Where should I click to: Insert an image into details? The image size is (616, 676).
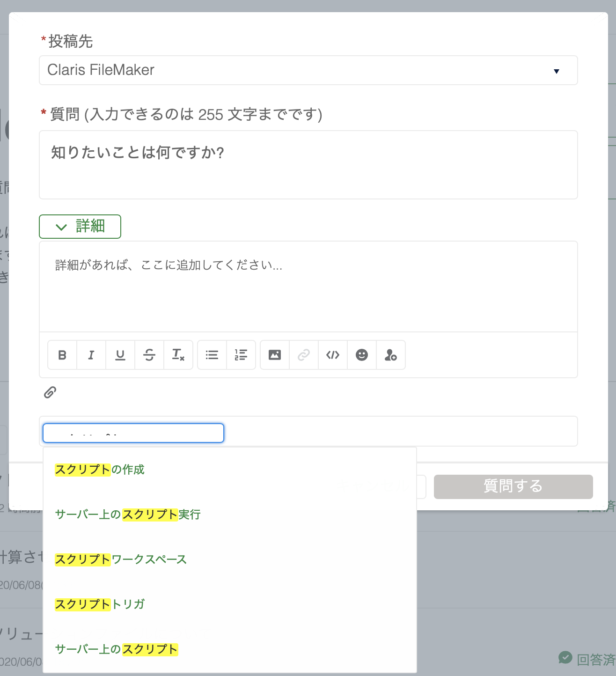click(x=275, y=355)
